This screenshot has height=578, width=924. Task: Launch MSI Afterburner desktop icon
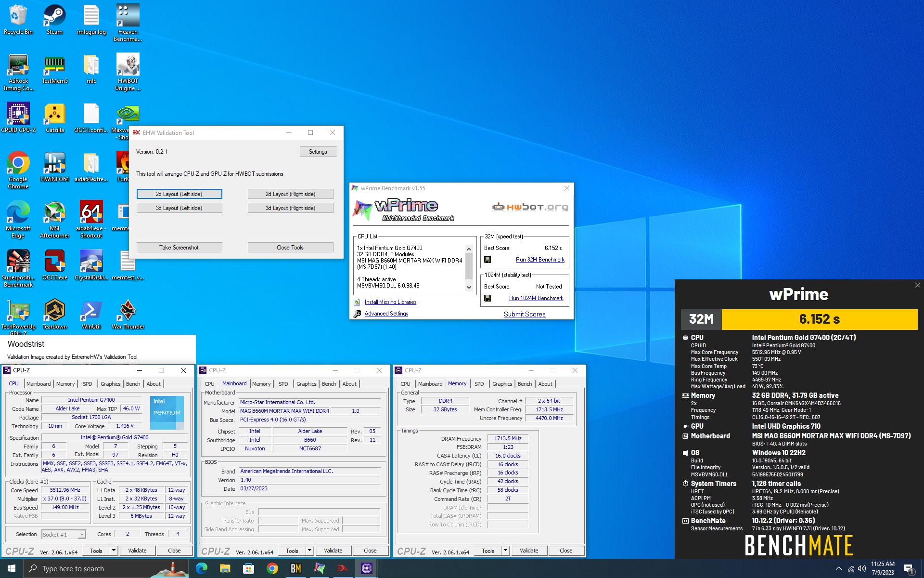point(54,219)
